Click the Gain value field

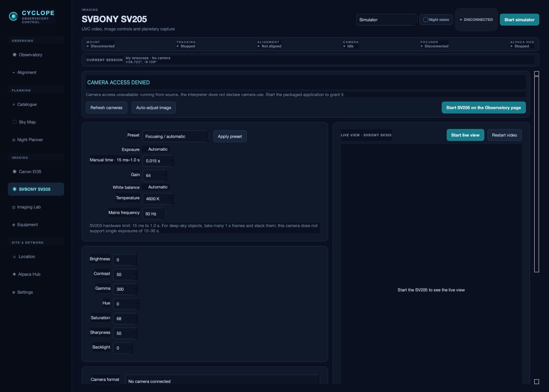[155, 176]
